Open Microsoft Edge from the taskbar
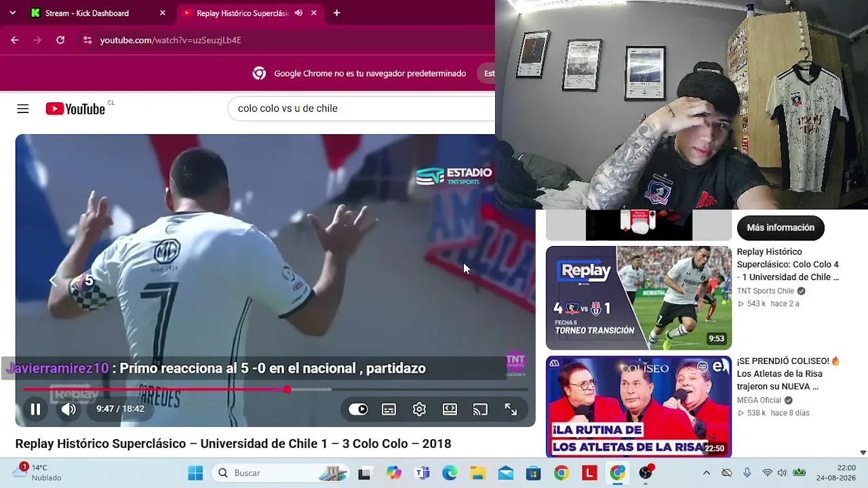The height and width of the screenshot is (488, 868). pos(450,473)
